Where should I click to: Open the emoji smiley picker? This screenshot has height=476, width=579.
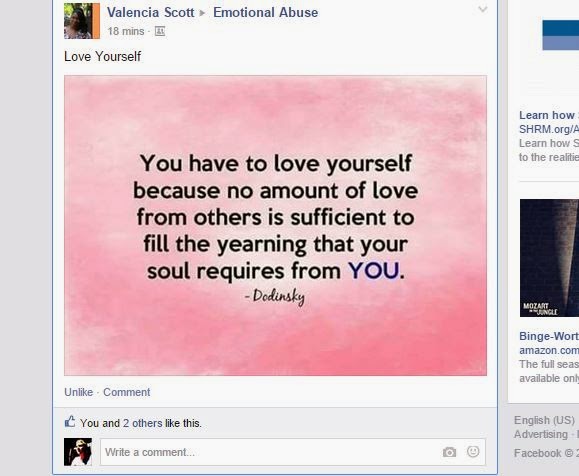tap(473, 451)
